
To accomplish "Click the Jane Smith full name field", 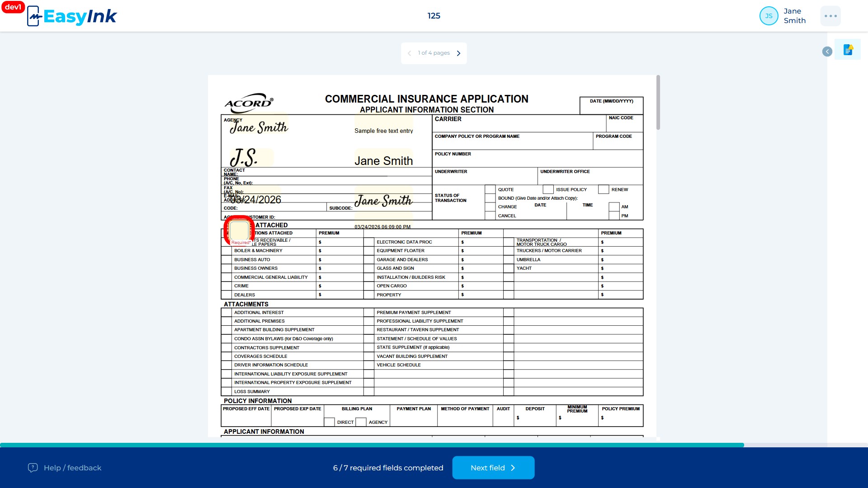I will 383,158.
